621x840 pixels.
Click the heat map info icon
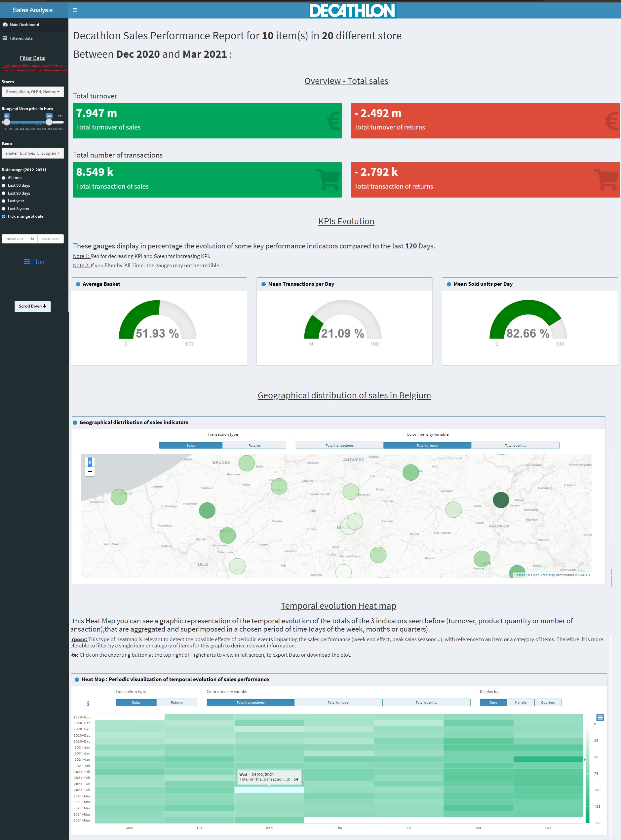click(88, 703)
